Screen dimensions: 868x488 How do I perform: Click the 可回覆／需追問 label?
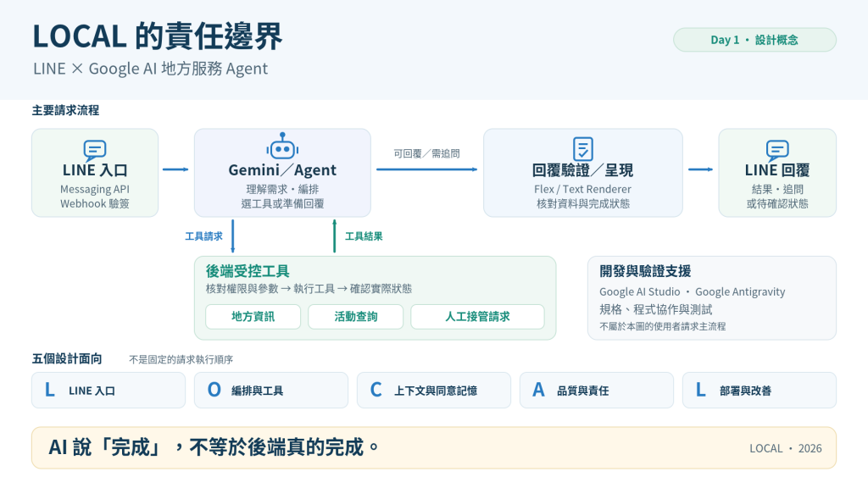pyautogui.click(x=427, y=153)
